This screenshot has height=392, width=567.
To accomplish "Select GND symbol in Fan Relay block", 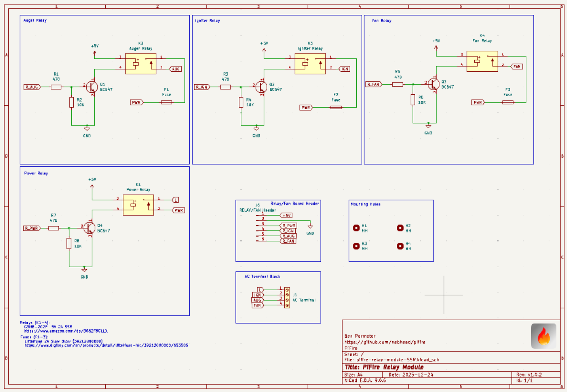I will (428, 126).
